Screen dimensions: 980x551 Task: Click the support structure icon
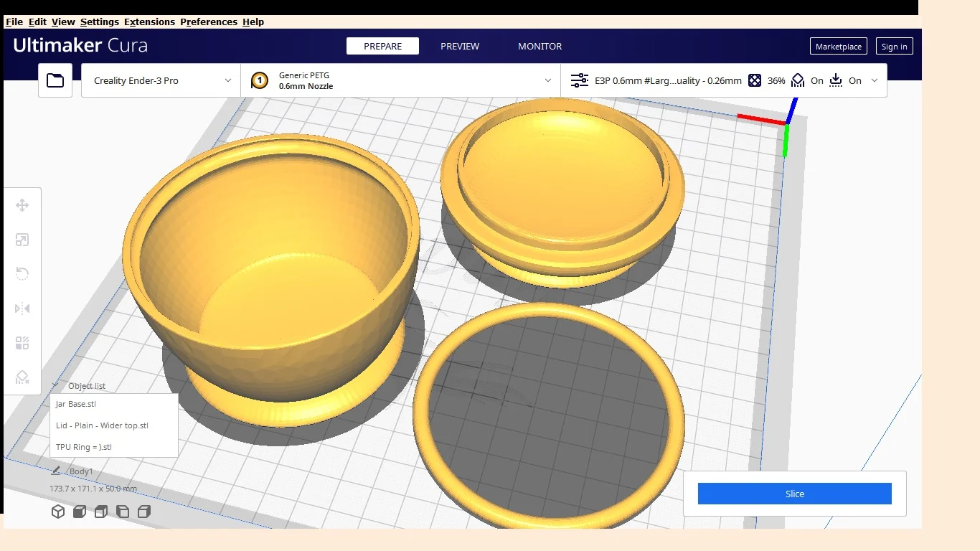pyautogui.click(x=798, y=80)
